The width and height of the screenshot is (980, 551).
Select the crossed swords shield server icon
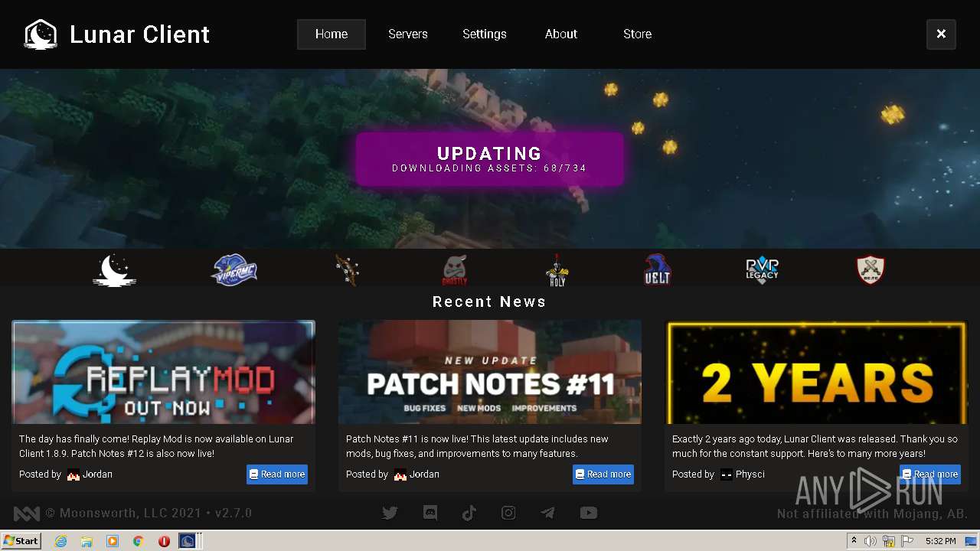coord(871,269)
